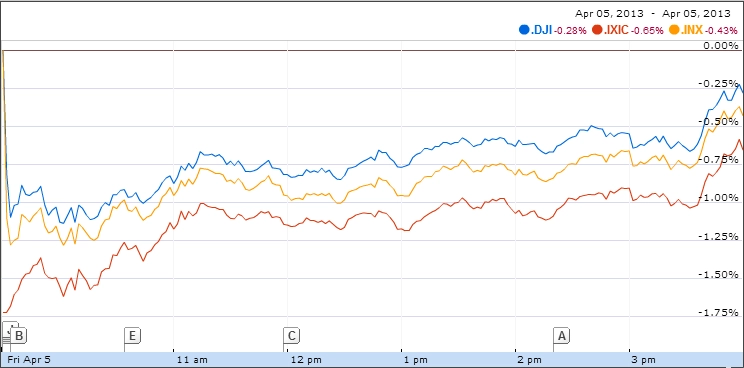Screen dimensions: 744x368
Task: Click the blue .DJI legend dot
Action: pyautogui.click(x=524, y=30)
